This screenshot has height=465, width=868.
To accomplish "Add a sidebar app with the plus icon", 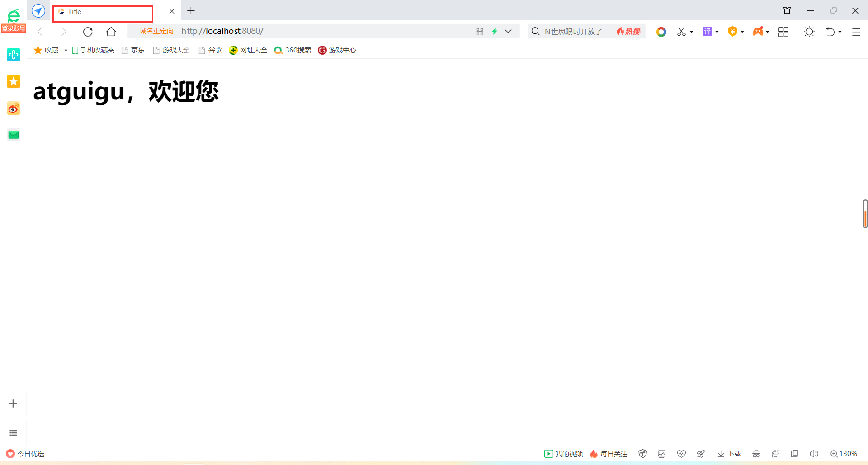I will coord(13,404).
